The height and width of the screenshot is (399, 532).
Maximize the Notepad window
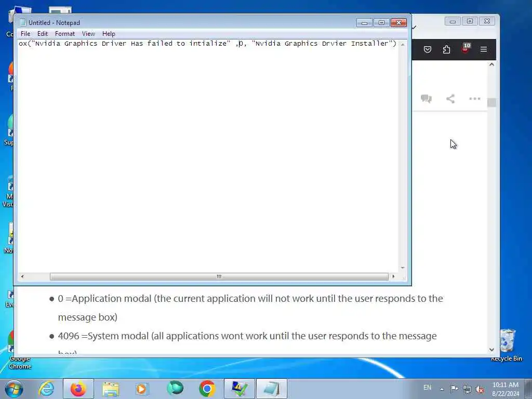coord(381,23)
